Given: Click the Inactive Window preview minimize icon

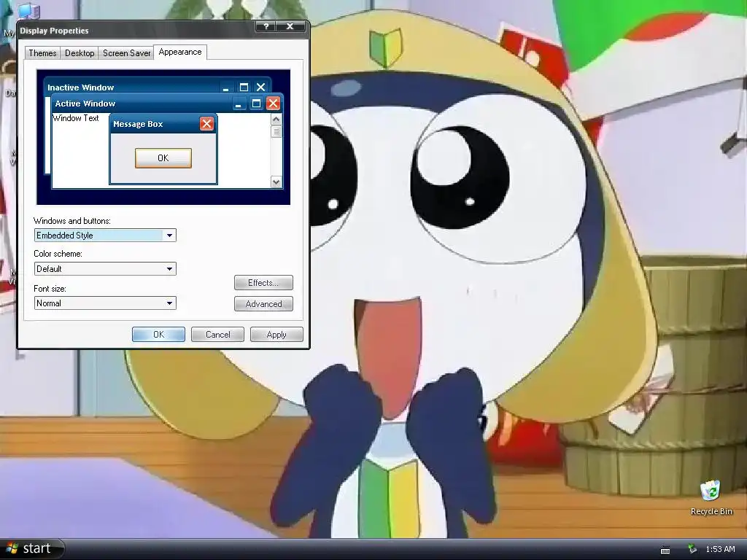Looking at the screenshot, I should tap(226, 87).
